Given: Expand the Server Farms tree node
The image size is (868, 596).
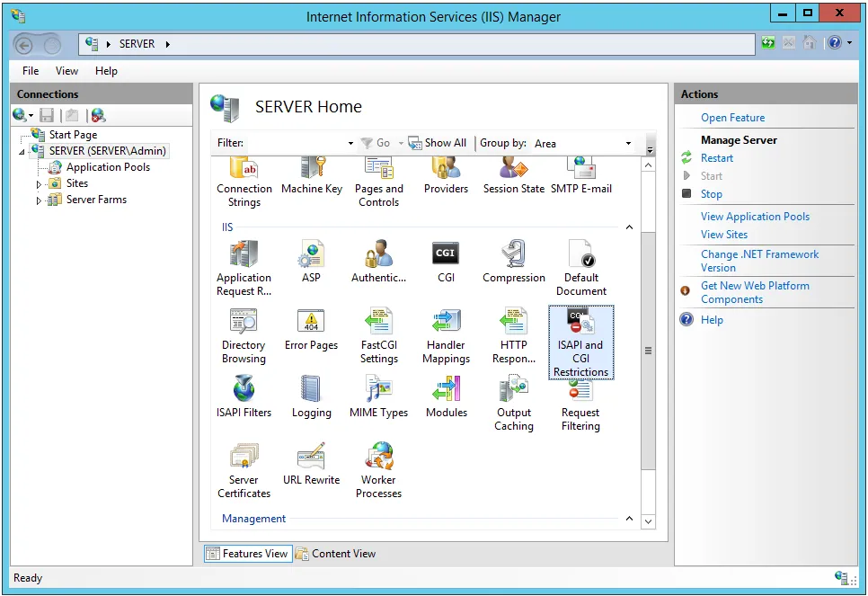Looking at the screenshot, I should tap(39, 200).
